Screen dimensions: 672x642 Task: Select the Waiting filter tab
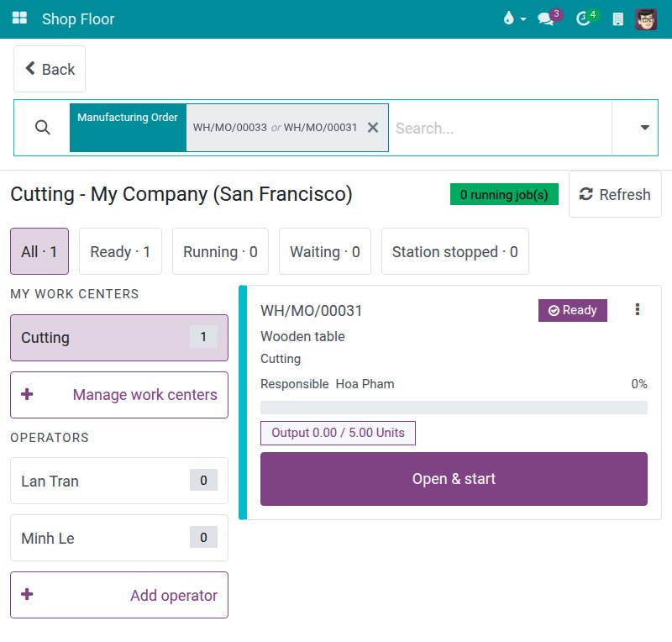[325, 251]
